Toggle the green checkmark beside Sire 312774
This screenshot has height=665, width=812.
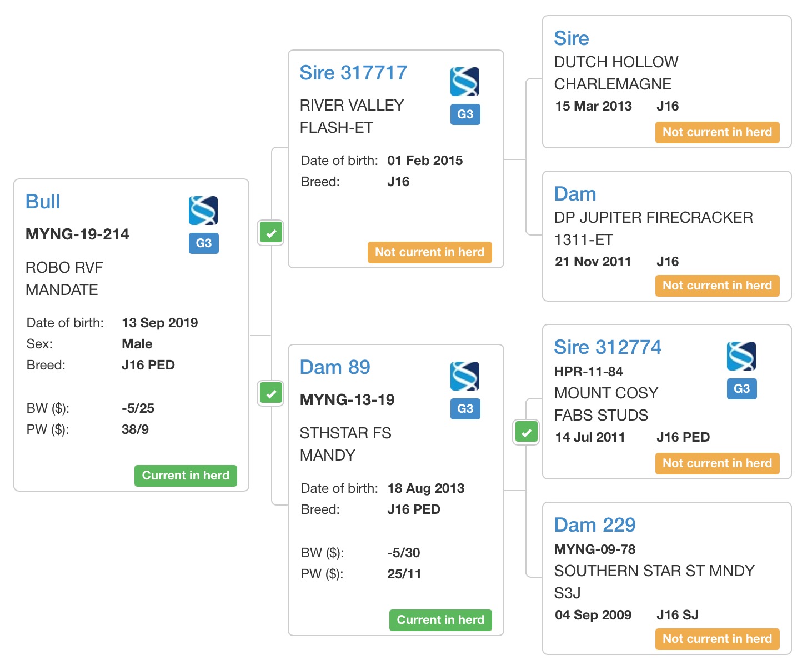pos(526,432)
